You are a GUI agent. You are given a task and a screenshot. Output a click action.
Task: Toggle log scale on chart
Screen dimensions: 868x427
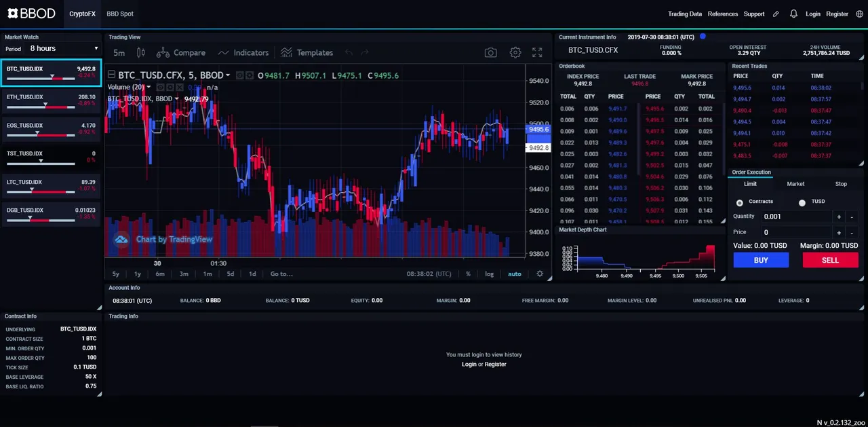490,274
